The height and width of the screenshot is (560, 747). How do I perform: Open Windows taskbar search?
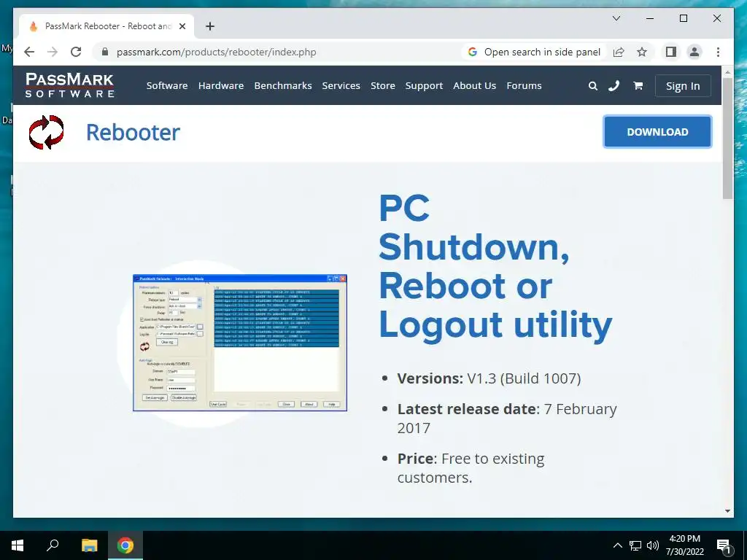pos(53,545)
